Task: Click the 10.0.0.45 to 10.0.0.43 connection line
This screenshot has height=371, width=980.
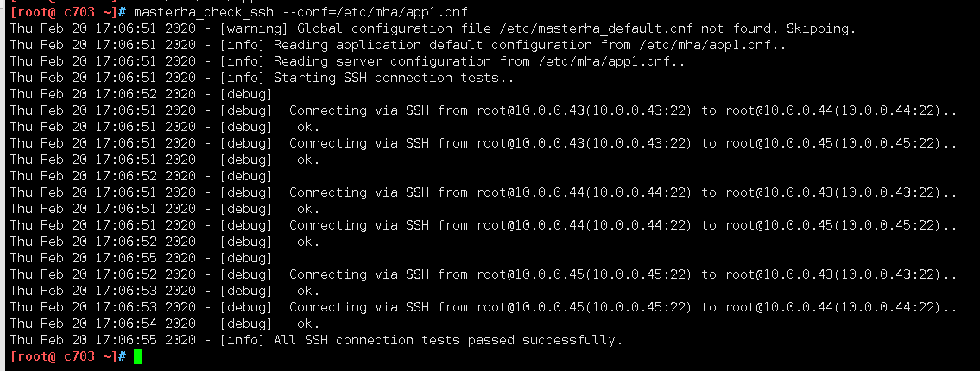Action: pos(623,274)
